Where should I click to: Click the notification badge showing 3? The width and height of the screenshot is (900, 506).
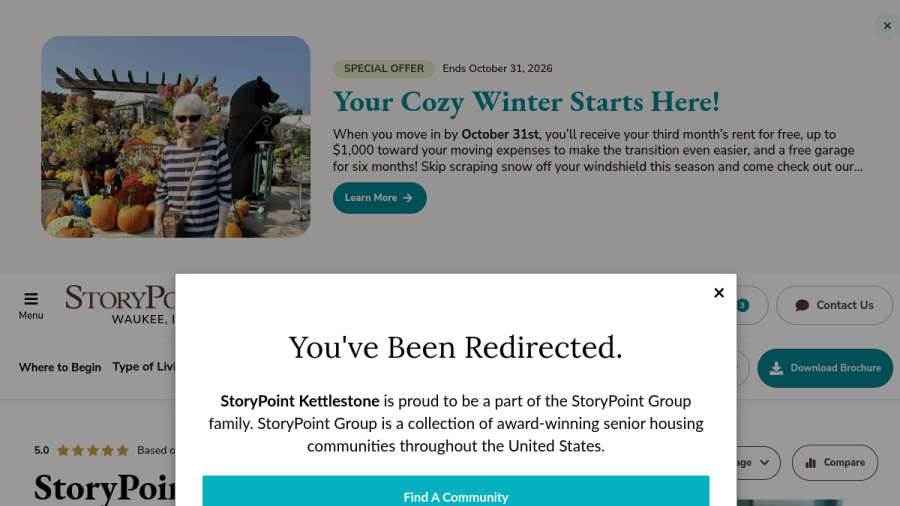tap(742, 305)
